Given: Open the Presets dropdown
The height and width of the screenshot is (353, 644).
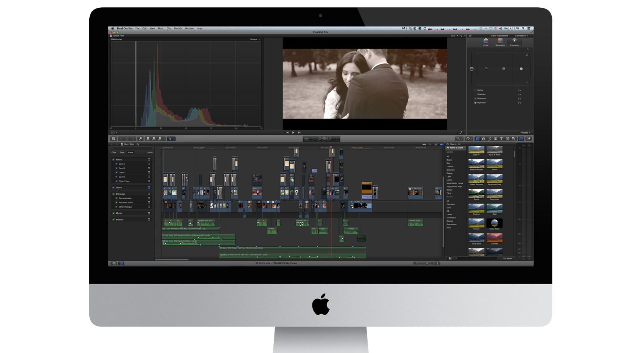Looking at the screenshot, I should pyautogui.click(x=525, y=133).
